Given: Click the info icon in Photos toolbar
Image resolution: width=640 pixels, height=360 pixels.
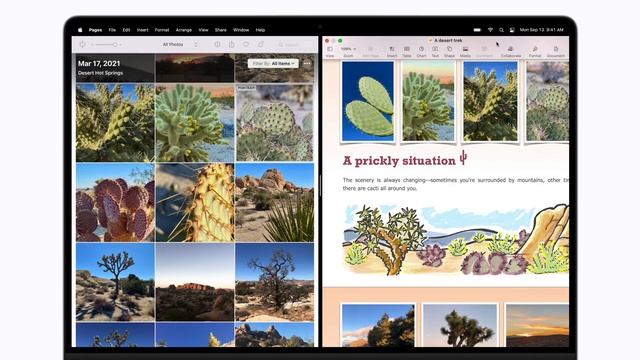Looking at the screenshot, I should click(x=217, y=44).
